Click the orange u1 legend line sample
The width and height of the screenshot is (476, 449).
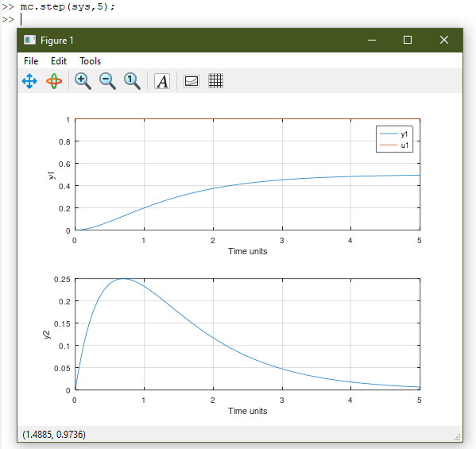389,145
